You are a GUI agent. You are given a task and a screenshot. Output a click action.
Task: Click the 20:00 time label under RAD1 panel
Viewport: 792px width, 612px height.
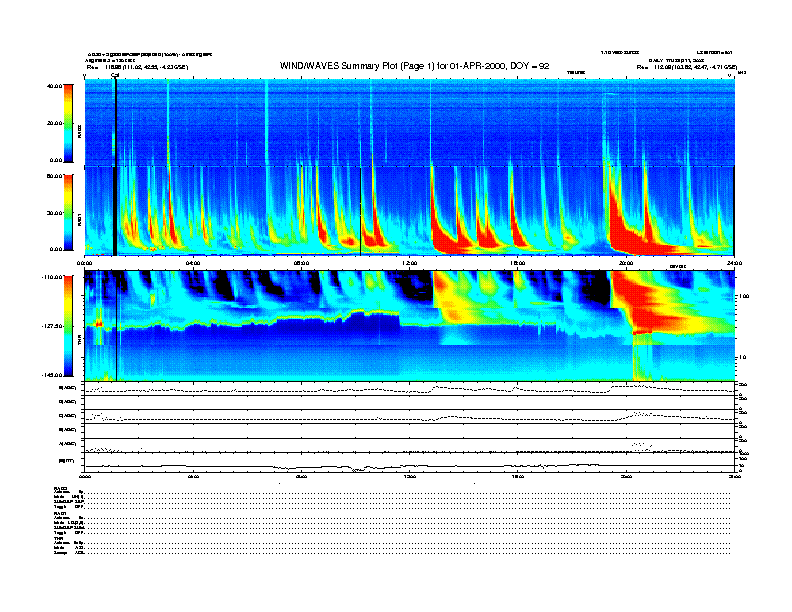(x=626, y=263)
